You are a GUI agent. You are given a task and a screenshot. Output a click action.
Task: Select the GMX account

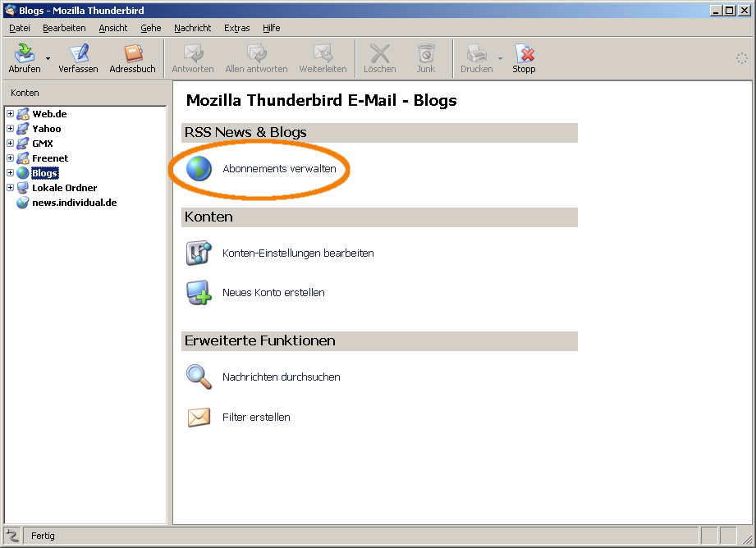coord(43,143)
